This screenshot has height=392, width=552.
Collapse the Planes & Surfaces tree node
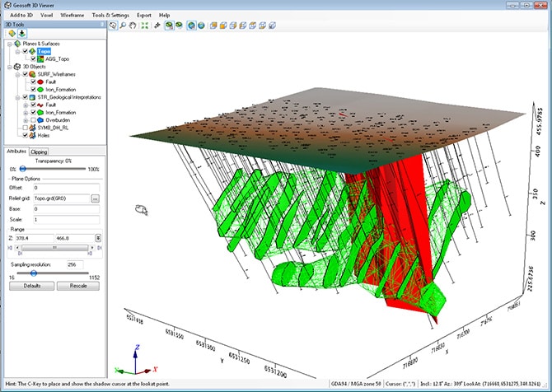point(10,44)
